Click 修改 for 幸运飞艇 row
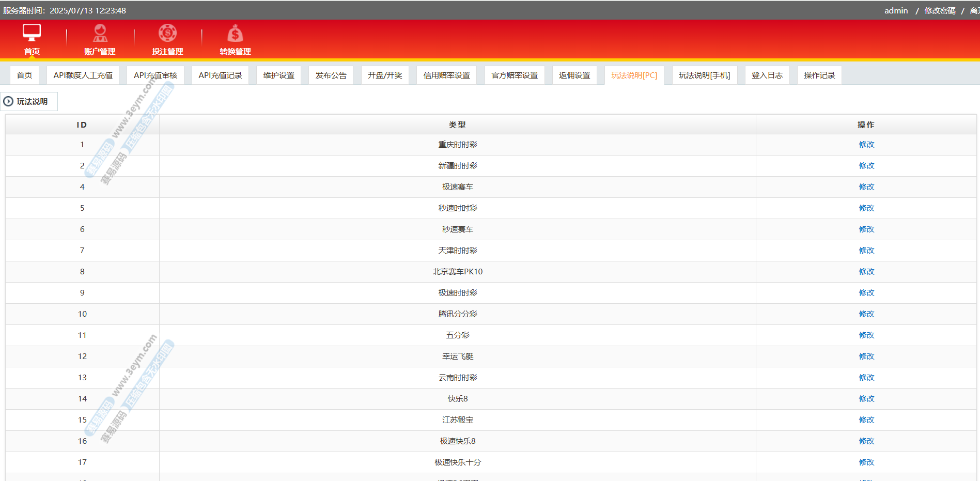 point(866,356)
